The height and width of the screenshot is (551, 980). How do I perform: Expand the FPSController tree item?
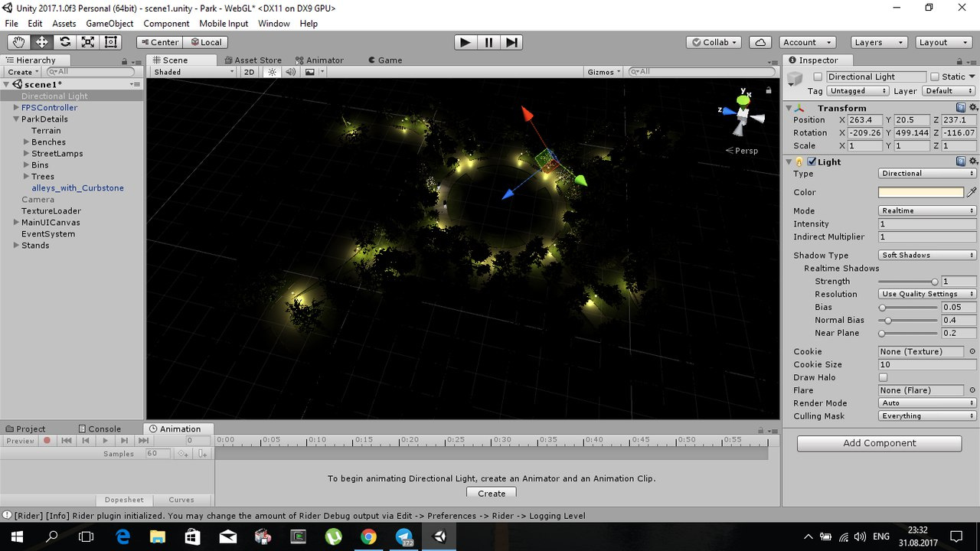pos(16,107)
